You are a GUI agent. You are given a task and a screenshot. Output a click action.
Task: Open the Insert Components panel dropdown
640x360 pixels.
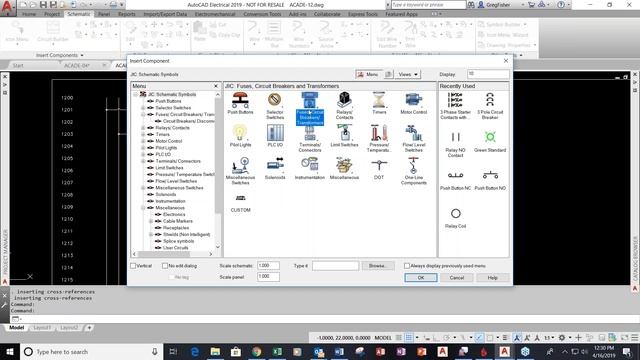59,55
